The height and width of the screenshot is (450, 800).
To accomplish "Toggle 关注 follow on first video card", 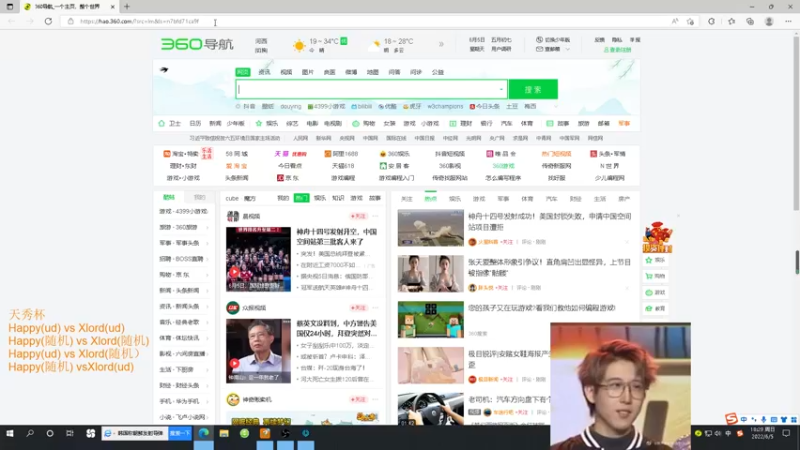I will 358,216.
